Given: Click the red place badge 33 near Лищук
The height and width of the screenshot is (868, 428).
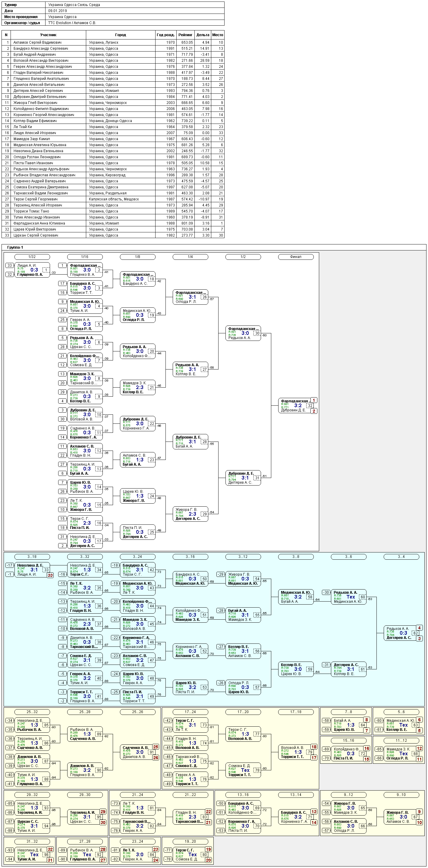Looking at the screenshot, I should 50,575.
